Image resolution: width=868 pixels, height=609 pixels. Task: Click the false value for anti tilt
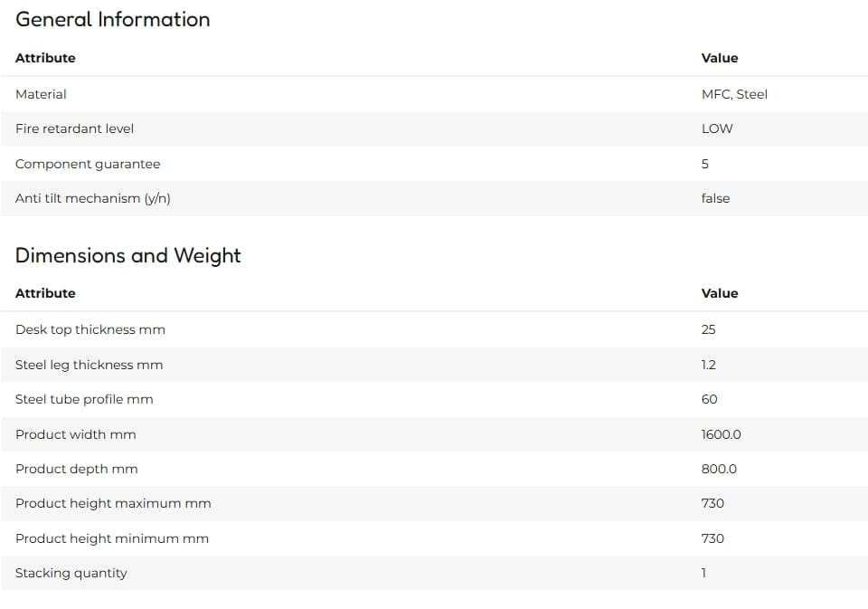pos(715,198)
